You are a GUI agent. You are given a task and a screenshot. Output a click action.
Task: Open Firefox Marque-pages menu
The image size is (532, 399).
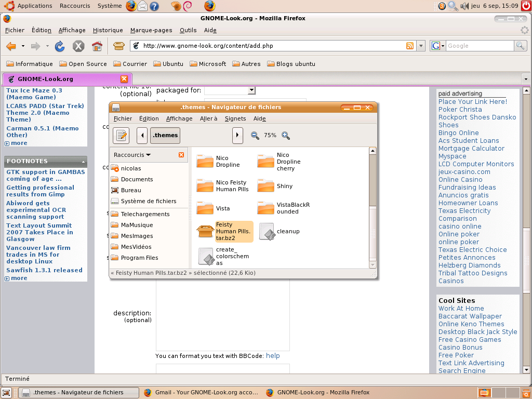(151, 30)
